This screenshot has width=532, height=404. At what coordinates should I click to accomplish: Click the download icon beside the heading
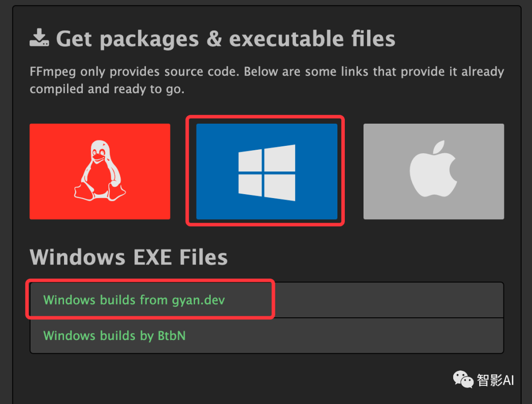[x=39, y=37]
